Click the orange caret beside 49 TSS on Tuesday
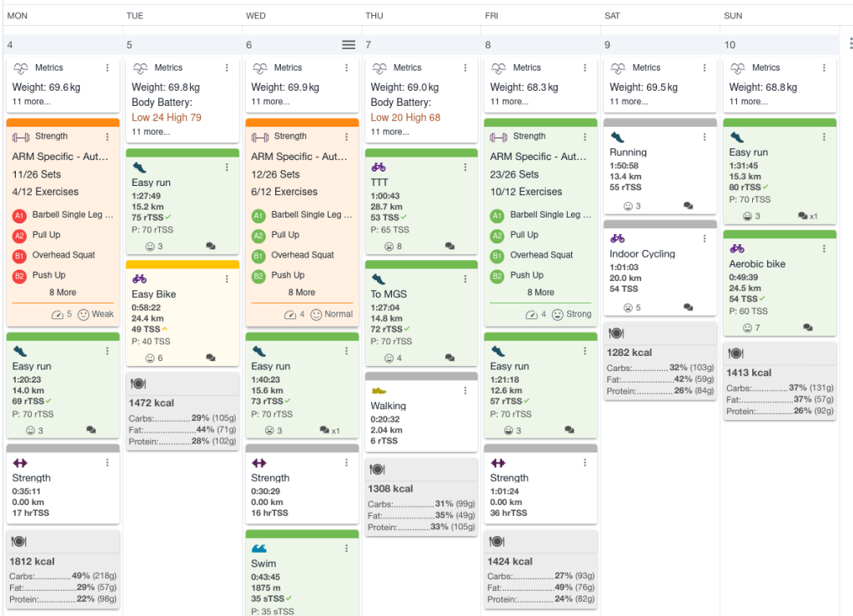This screenshot has width=853, height=616. click(x=164, y=328)
